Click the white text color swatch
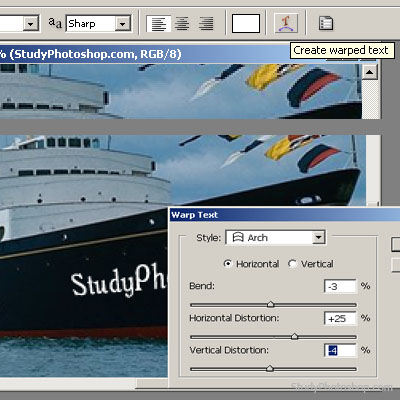This screenshot has height=400, width=400. pos(246,23)
